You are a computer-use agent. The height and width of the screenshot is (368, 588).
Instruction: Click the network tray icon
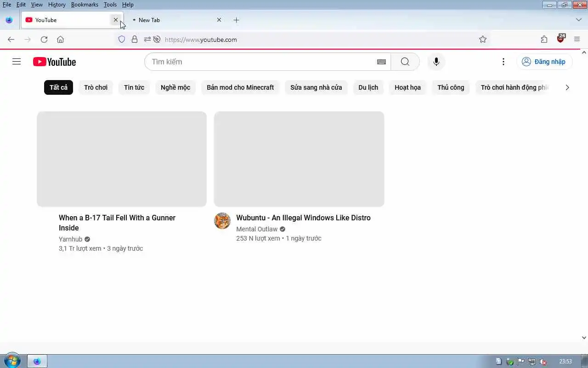click(532, 362)
